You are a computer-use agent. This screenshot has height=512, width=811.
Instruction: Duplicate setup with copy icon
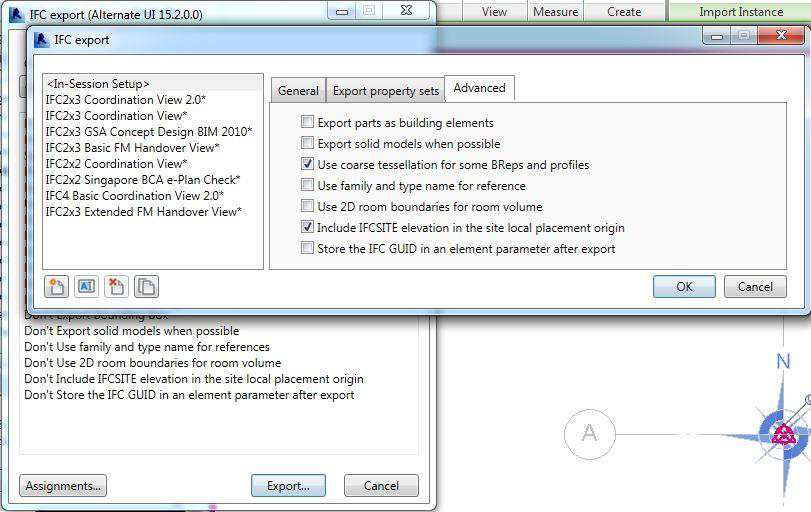point(146,287)
